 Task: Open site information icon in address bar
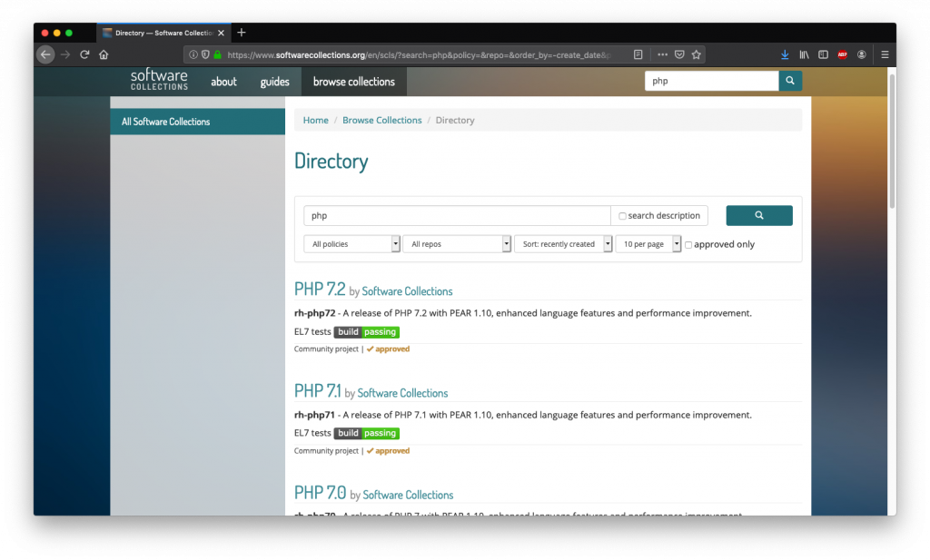click(x=193, y=54)
